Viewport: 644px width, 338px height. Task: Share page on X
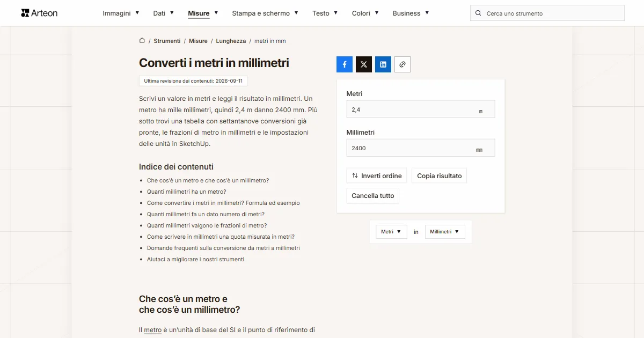364,64
